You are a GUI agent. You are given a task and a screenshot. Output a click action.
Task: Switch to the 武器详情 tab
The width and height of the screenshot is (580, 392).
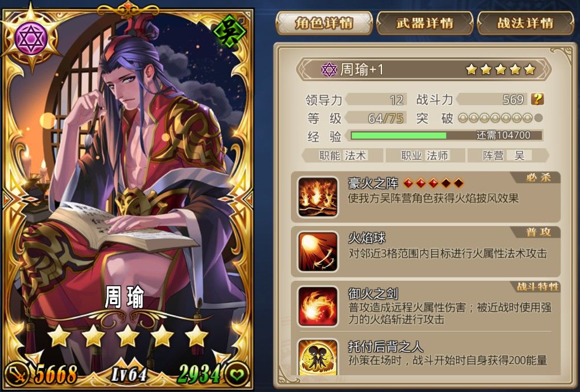coord(425,23)
